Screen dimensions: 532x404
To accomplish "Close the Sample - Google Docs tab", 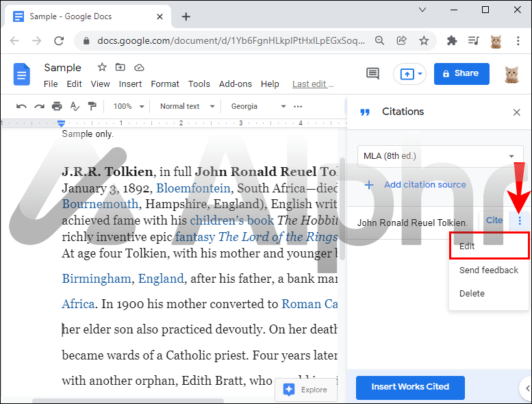I will [160, 16].
